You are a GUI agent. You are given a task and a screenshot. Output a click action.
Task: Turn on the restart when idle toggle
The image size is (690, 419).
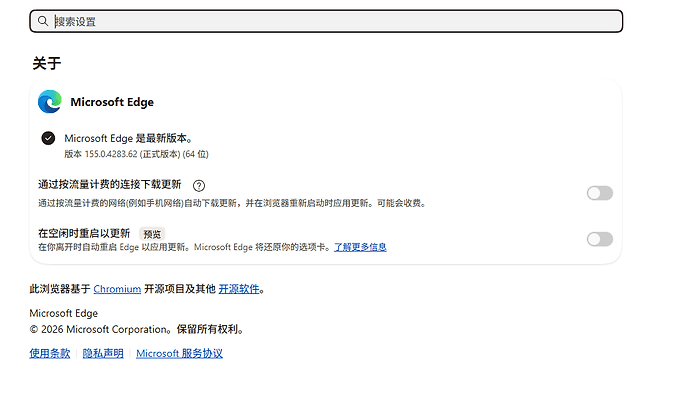600,239
